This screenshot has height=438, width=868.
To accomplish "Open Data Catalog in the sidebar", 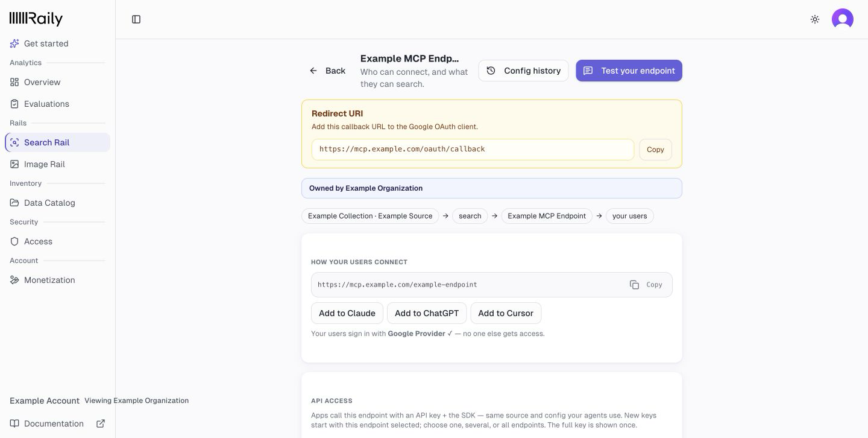I will (57, 203).
